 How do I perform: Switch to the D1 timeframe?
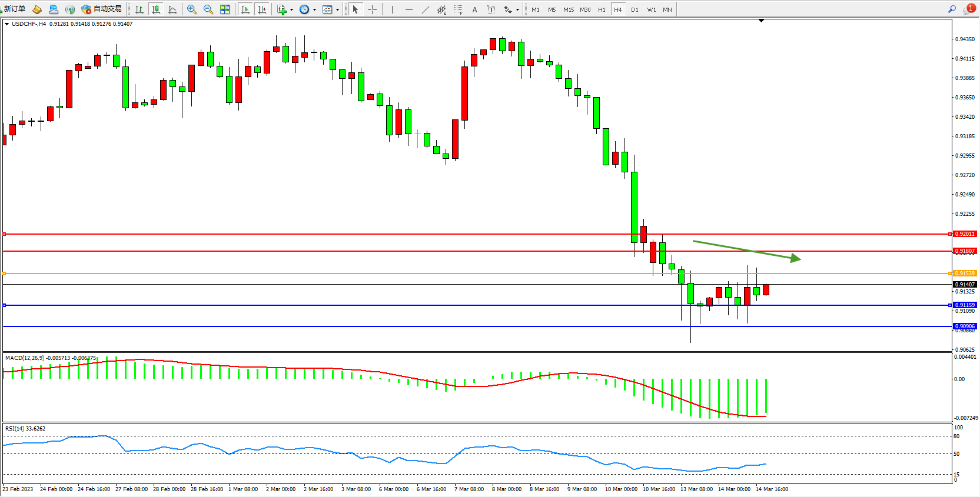[634, 9]
